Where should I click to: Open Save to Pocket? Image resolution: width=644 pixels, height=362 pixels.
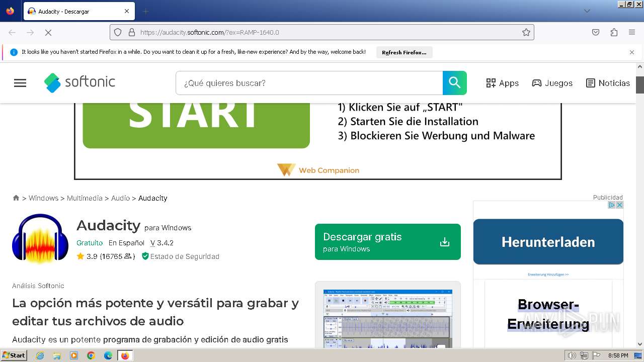tap(596, 32)
